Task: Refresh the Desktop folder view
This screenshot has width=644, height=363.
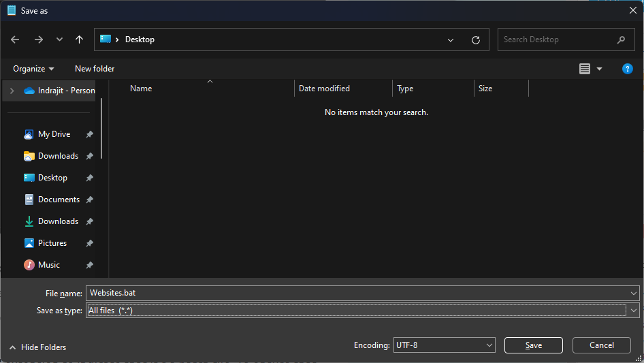Action: tap(476, 40)
